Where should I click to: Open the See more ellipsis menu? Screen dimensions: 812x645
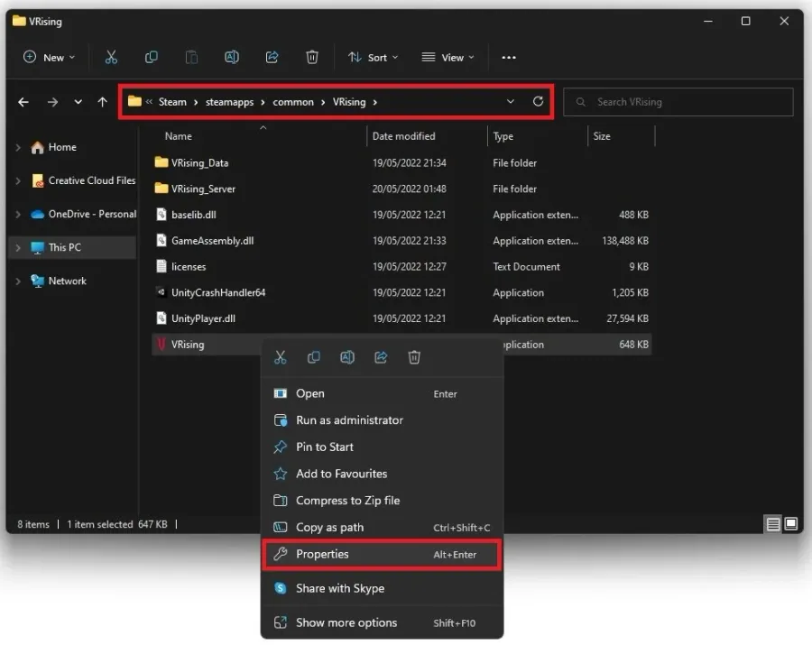(509, 58)
